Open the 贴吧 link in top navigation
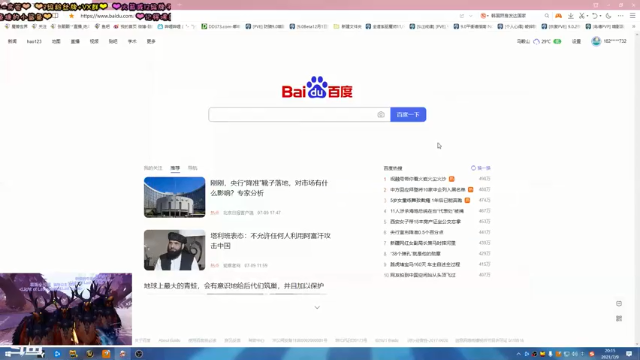The height and width of the screenshot is (360, 640). click(x=113, y=41)
